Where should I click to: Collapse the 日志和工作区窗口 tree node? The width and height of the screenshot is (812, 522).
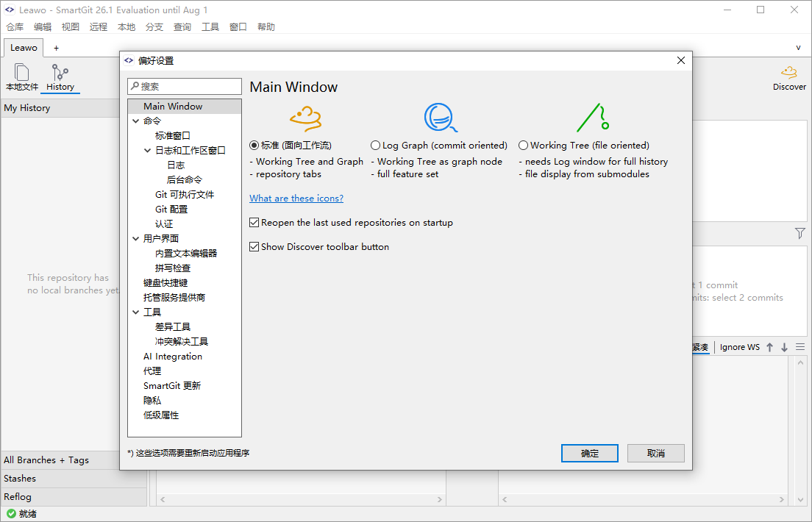pos(148,151)
